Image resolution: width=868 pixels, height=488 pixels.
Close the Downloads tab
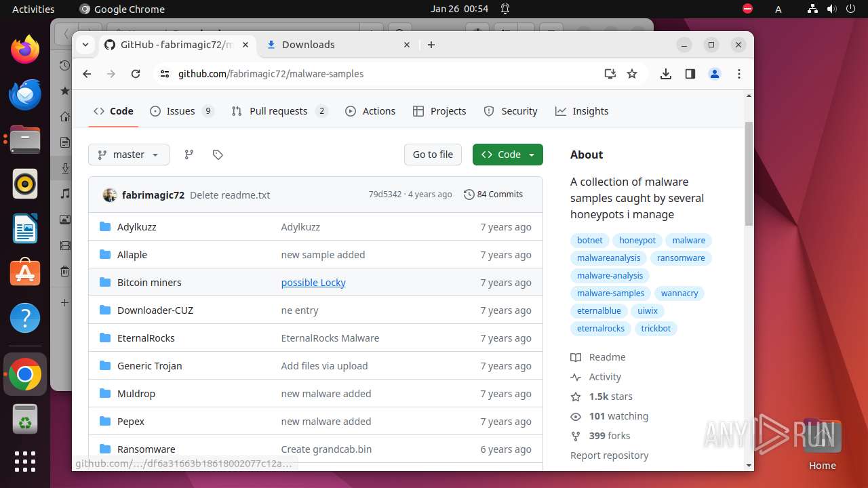pyautogui.click(x=407, y=45)
